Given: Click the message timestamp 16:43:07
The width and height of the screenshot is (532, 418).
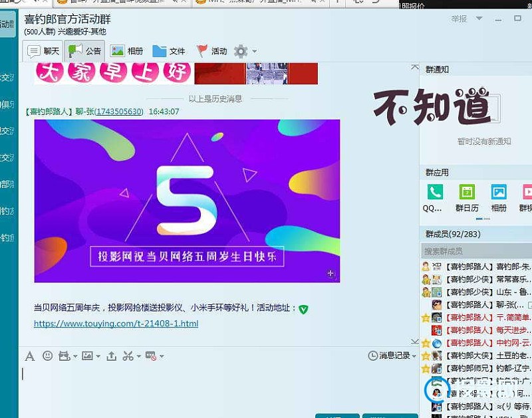Looking at the screenshot, I should point(164,112).
